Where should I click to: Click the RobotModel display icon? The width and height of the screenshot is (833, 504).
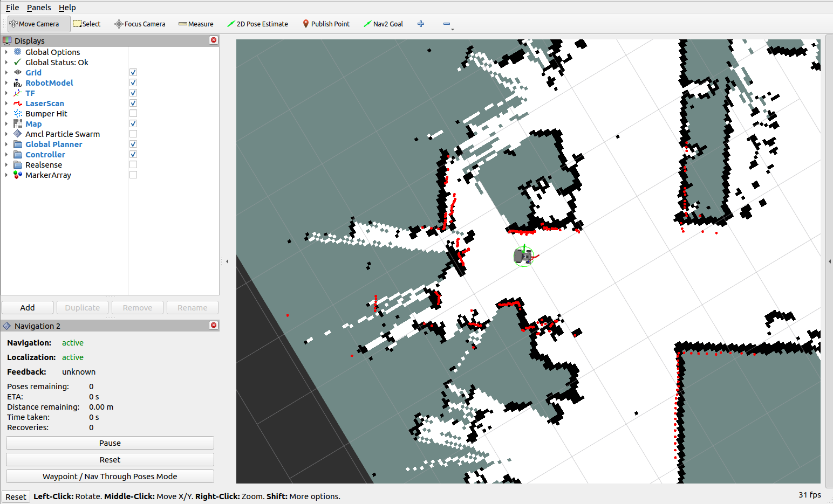click(x=18, y=82)
